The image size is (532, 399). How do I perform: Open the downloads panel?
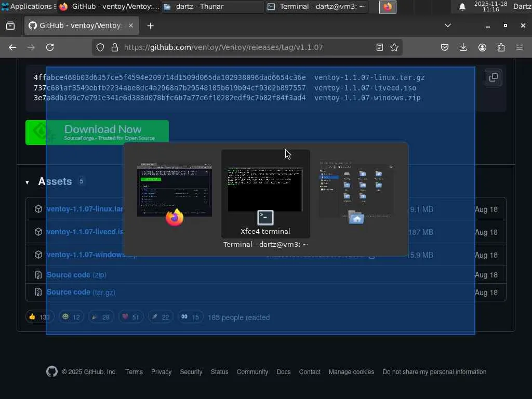tap(463, 47)
